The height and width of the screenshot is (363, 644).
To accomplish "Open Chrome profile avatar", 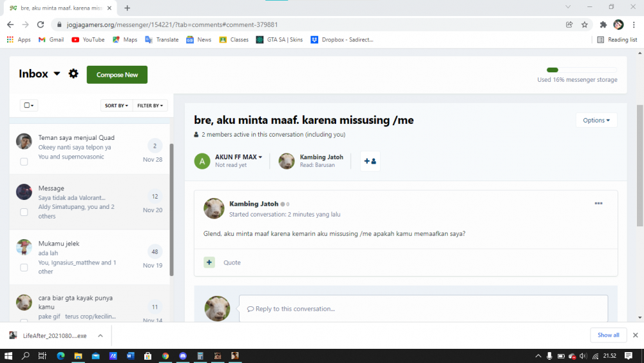I will (618, 25).
